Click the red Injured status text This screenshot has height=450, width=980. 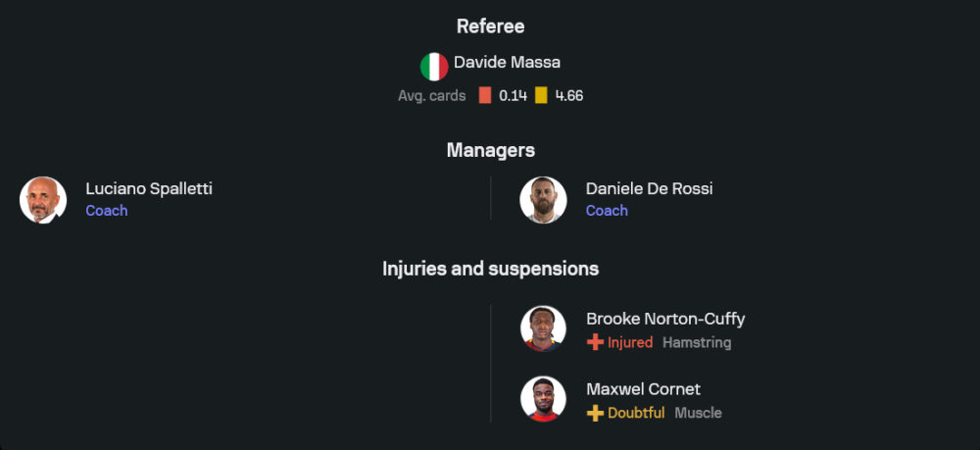pyautogui.click(x=630, y=342)
